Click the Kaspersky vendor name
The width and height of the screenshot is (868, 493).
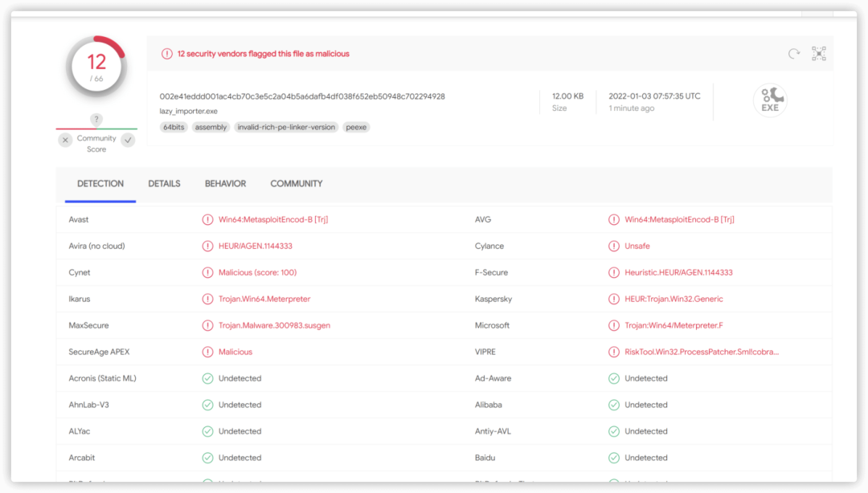493,299
